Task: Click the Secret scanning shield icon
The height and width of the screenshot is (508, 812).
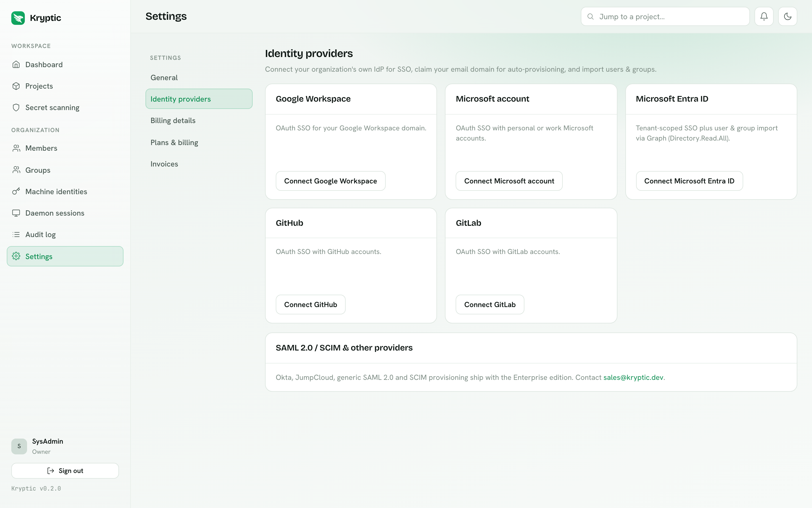Action: [16, 108]
